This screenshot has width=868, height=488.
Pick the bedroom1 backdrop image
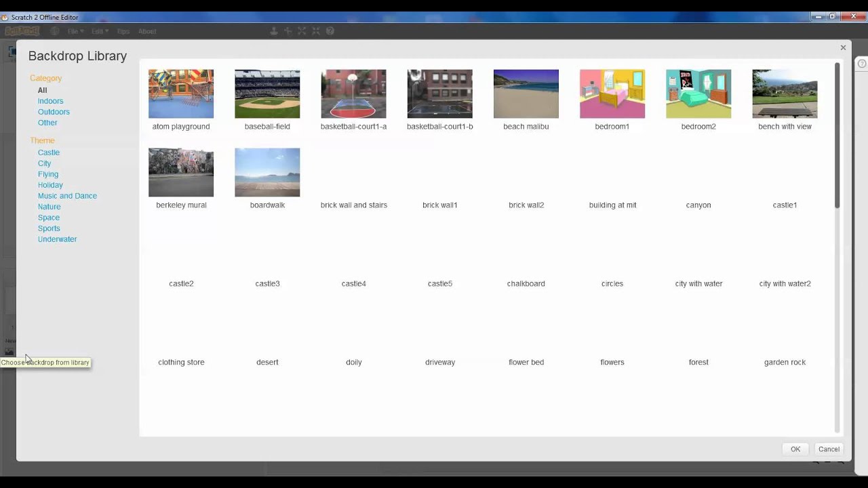[x=612, y=94]
